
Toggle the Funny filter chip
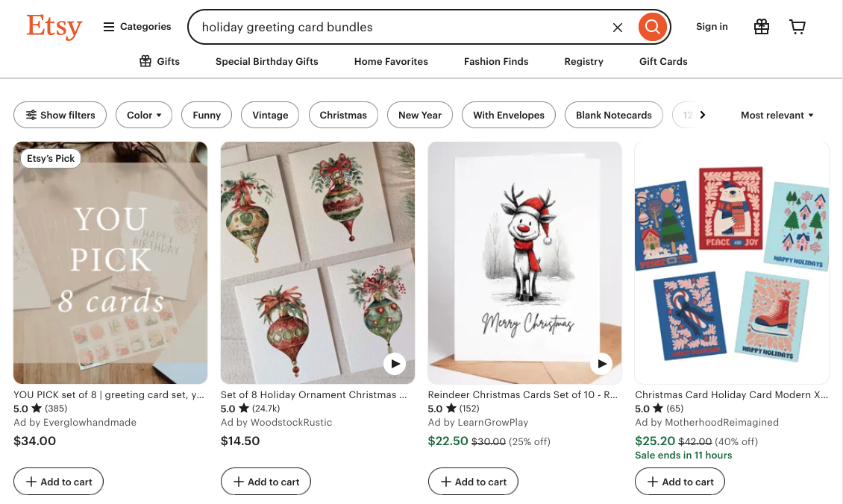207,115
